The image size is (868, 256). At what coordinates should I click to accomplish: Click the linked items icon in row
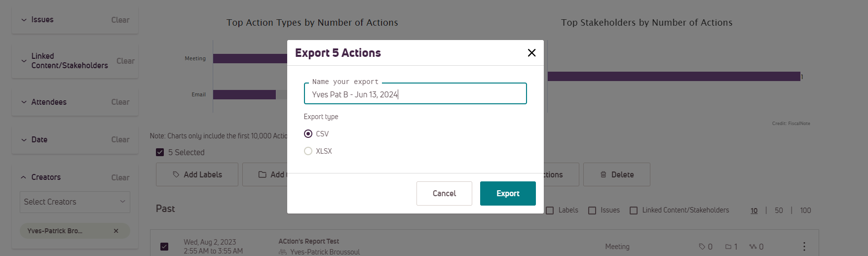753,247
